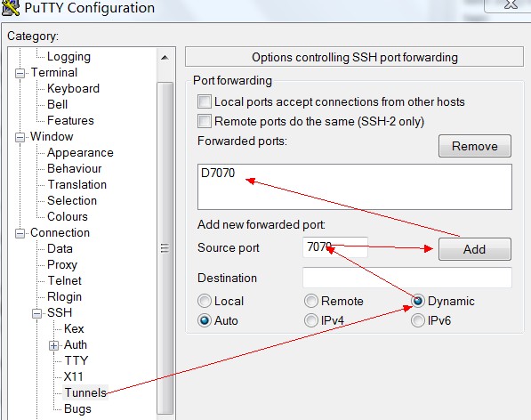This screenshot has width=531, height=420.
Task: Select D7070 in forwarded ports list
Action: tap(218, 173)
